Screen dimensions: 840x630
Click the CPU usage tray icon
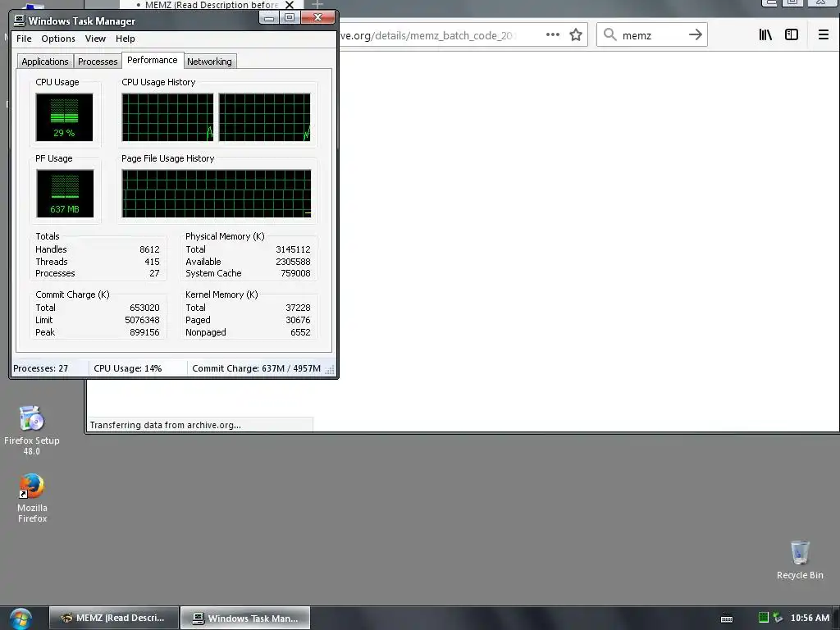pyautogui.click(x=764, y=618)
